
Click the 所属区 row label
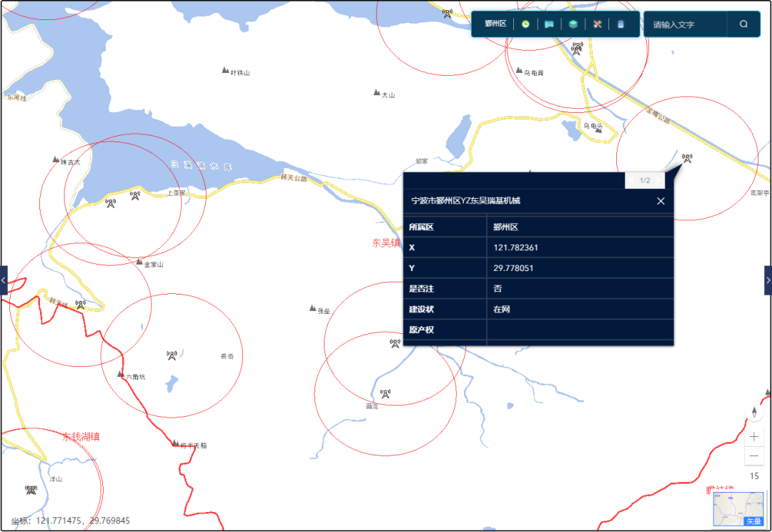point(422,227)
